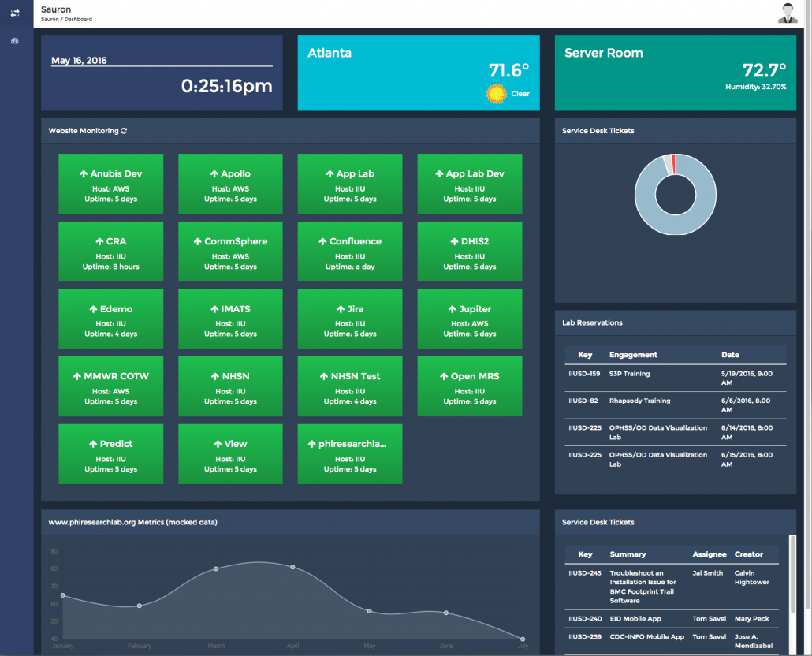This screenshot has height=656, width=812.
Task: Click the up arrow beside Apollo
Action: point(214,174)
